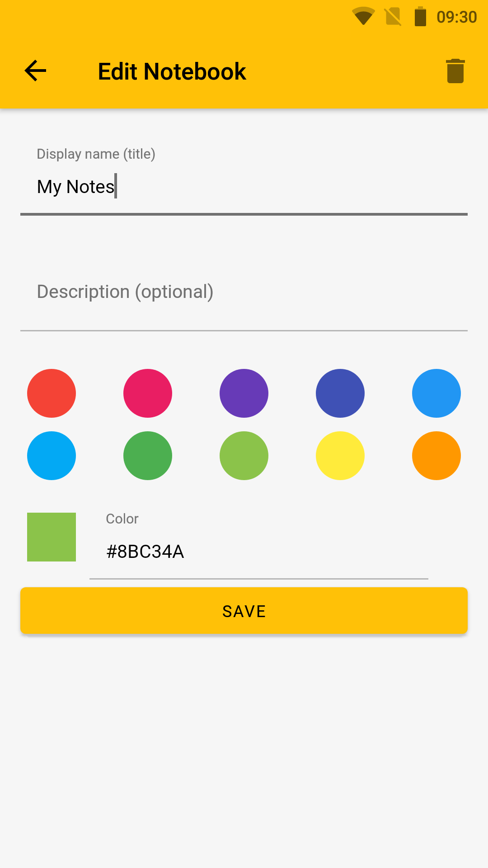The image size is (488, 868).
Task: Tap the Wi-Fi status icon
Action: 363,17
